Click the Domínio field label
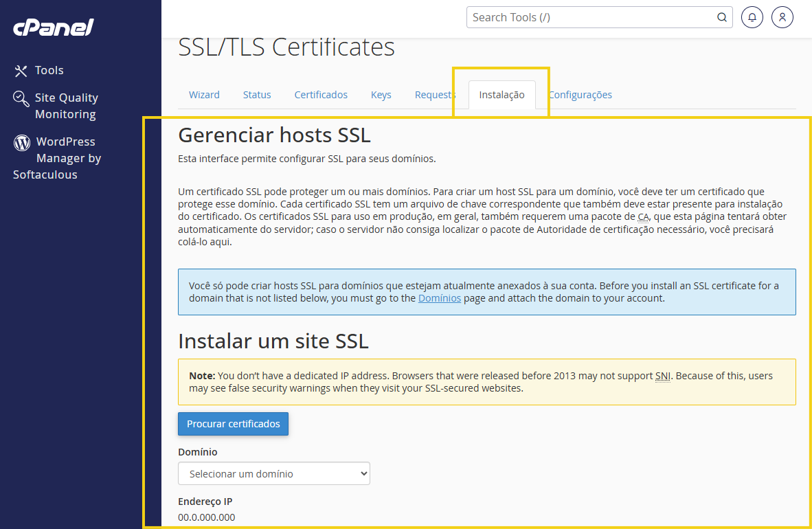The width and height of the screenshot is (812, 529). click(198, 452)
